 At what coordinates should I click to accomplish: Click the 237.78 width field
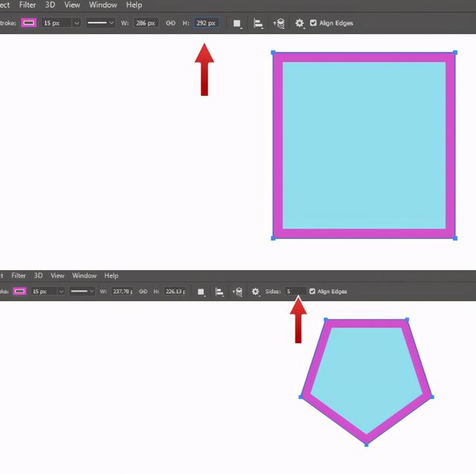click(x=122, y=292)
